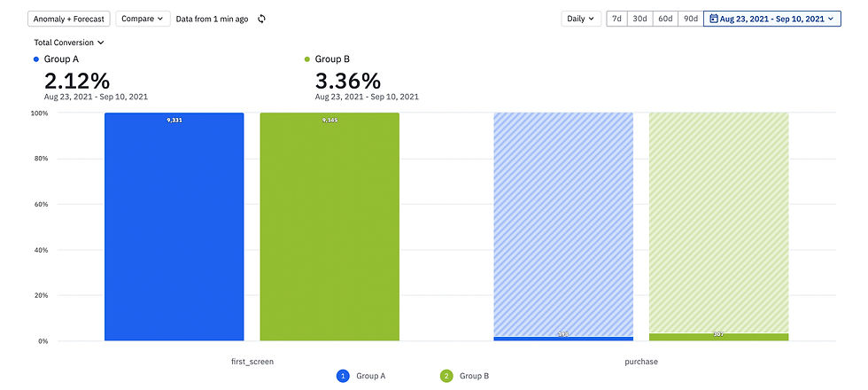Click the Data from 1 min ago text

pos(212,19)
